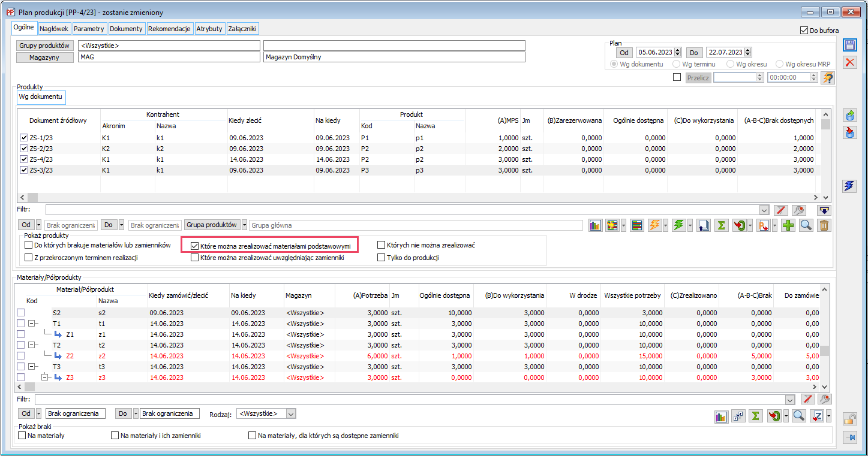Click the blue lightning icon in right sidebar

(x=849, y=186)
